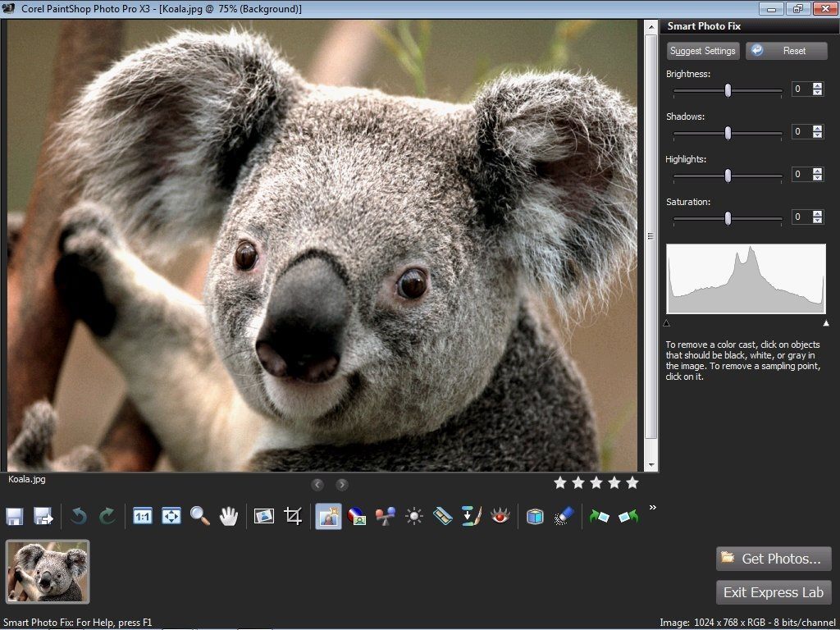
Task: Click Exit Express Lab
Action: coord(773,592)
